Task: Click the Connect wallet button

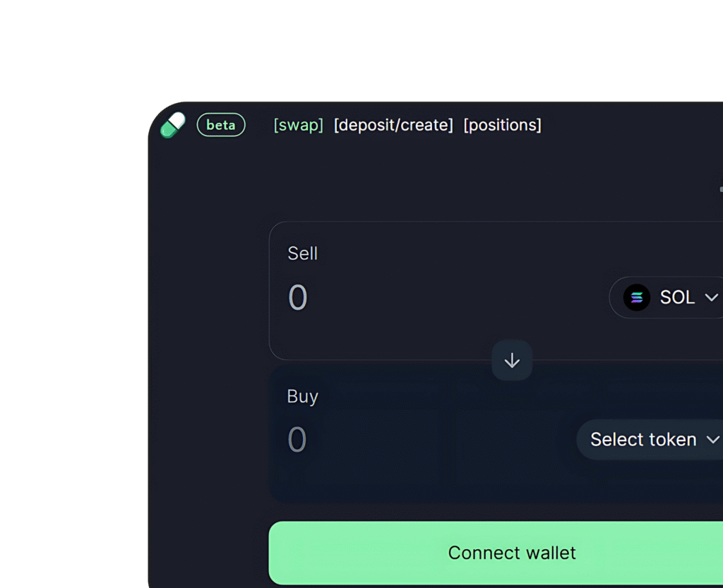Action: click(496, 553)
